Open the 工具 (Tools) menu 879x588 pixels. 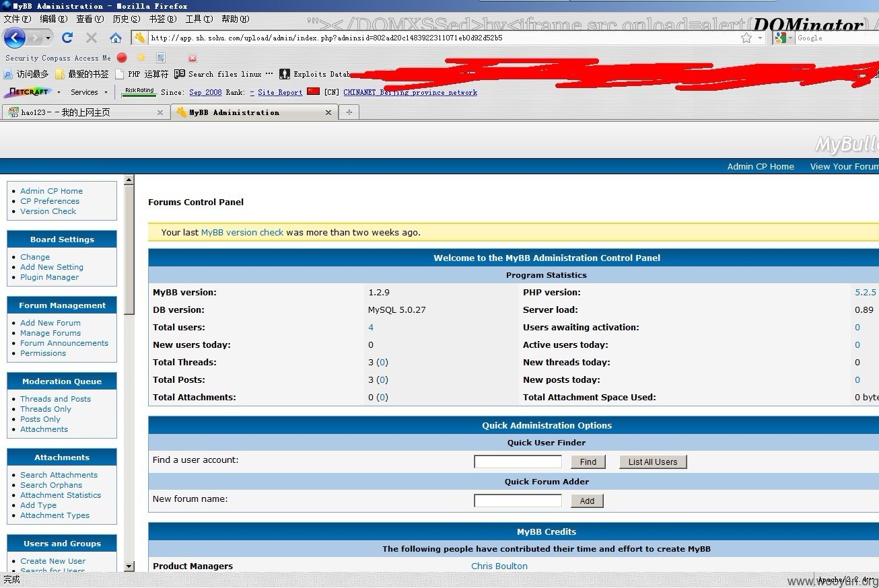[x=199, y=19]
